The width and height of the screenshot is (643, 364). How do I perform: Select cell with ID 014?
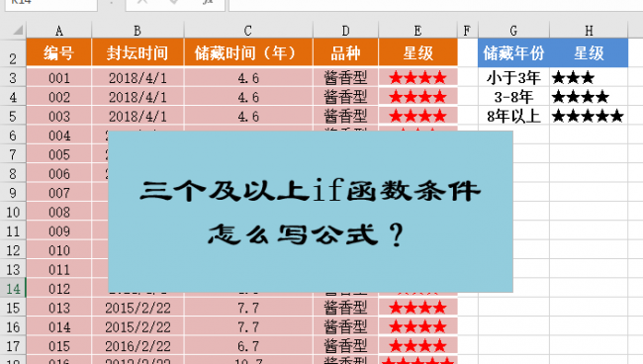click(x=59, y=327)
